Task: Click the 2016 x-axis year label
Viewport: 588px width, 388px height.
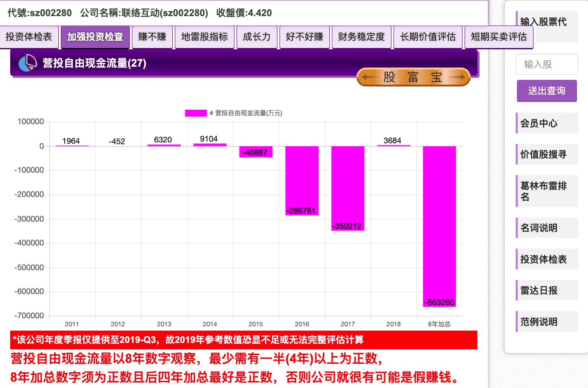Action: (x=302, y=324)
